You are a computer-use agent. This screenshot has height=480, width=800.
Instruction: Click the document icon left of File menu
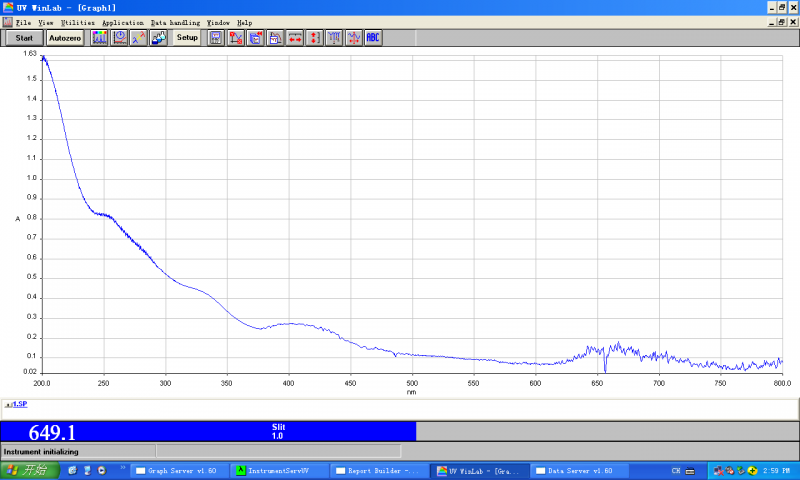pos(7,22)
